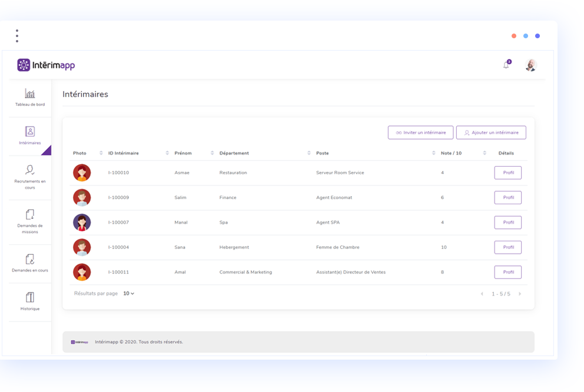Image resolution: width=584 pixels, height=392 pixels.
Task: Sort table by Note / 10 column
Action: click(x=485, y=153)
